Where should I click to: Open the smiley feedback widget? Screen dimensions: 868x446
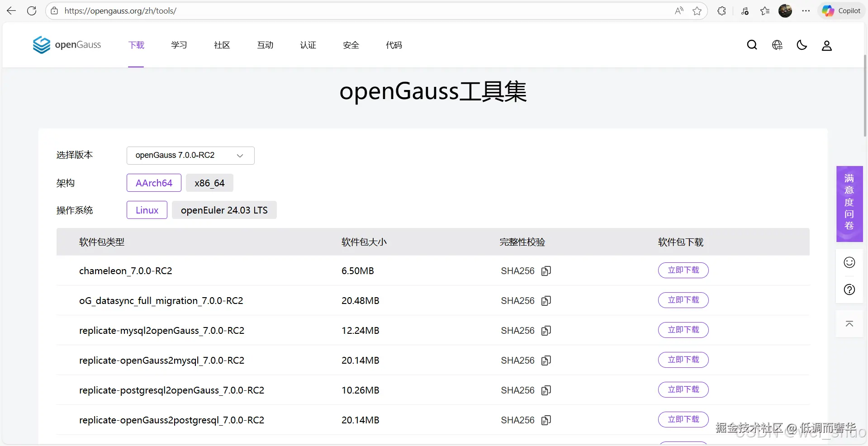pos(849,262)
